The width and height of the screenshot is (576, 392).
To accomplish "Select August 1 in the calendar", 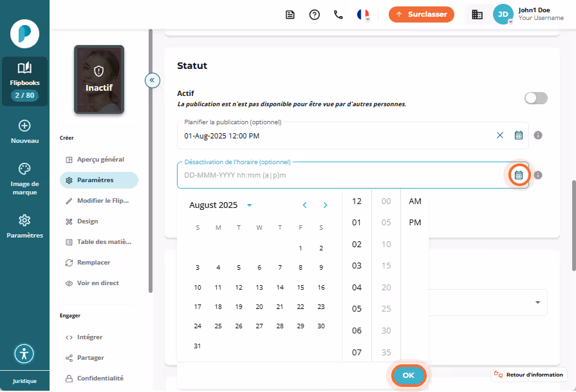I will click(x=301, y=248).
